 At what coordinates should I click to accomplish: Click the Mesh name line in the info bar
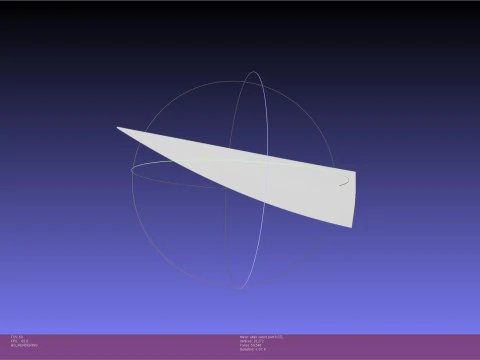[261, 337]
